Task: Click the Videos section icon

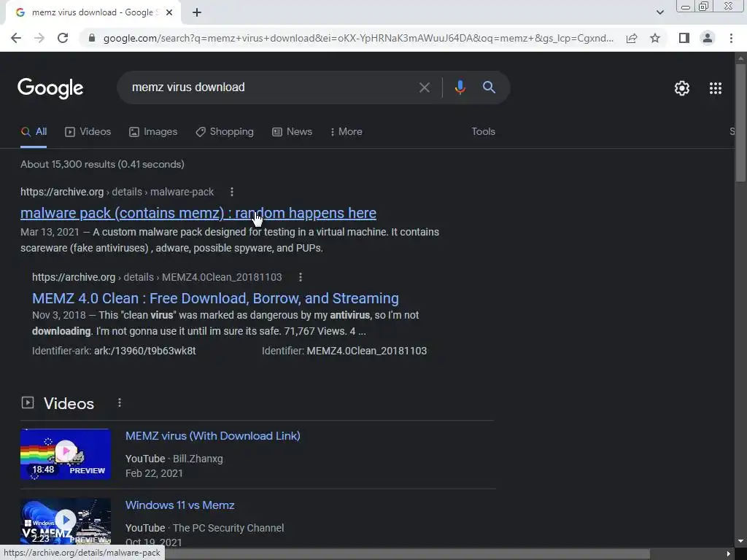Action: click(28, 402)
